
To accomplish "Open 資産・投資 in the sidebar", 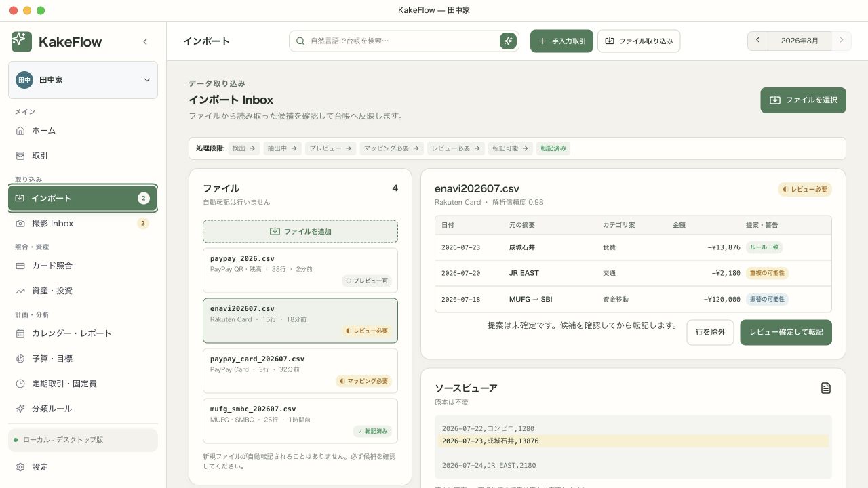I will [x=83, y=291].
